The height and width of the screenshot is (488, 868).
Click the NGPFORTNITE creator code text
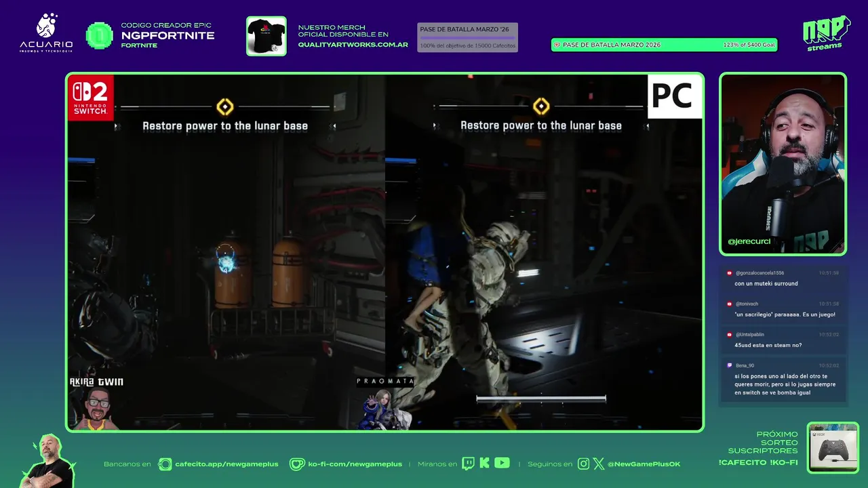(167, 35)
